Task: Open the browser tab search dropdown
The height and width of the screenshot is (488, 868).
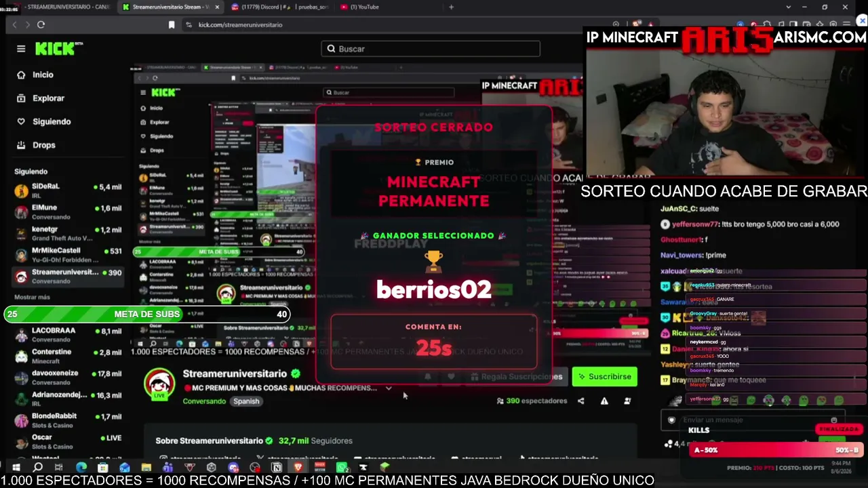Action: click(788, 7)
